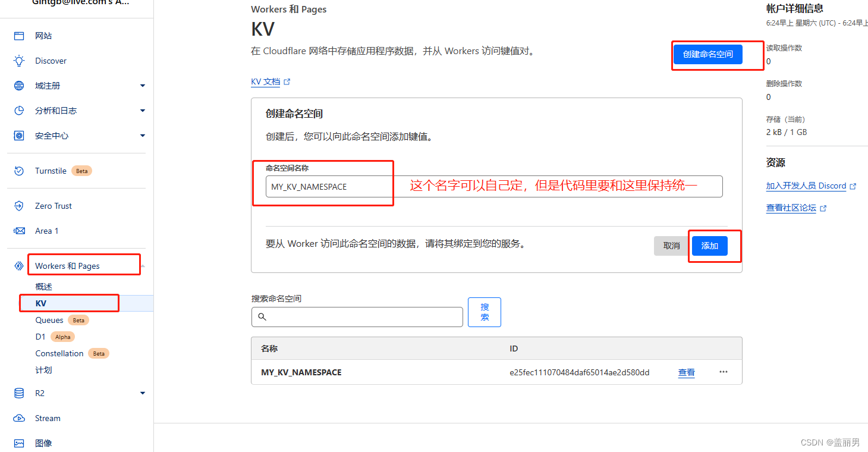The width and height of the screenshot is (868, 452).
Task: Click the 命名空间名称 input field
Action: [494, 186]
